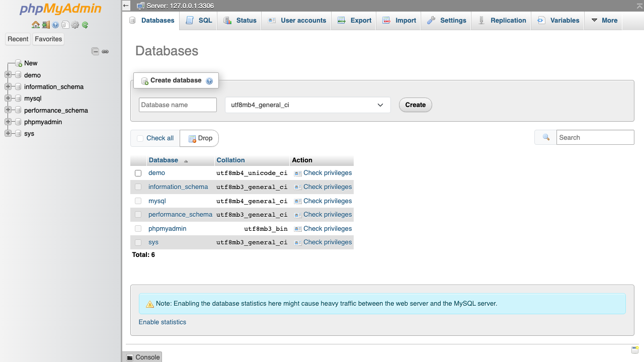The height and width of the screenshot is (362, 644).
Task: Open the Console panel
Action: tap(142, 357)
